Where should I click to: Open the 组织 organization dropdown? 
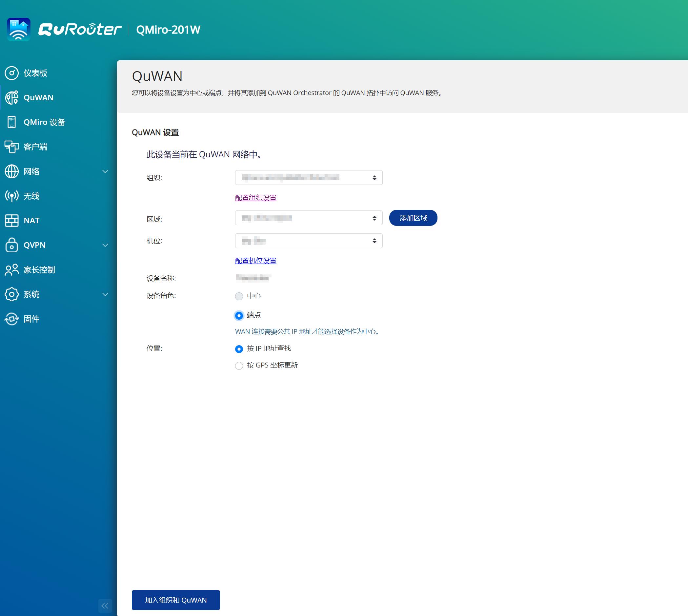tap(309, 178)
